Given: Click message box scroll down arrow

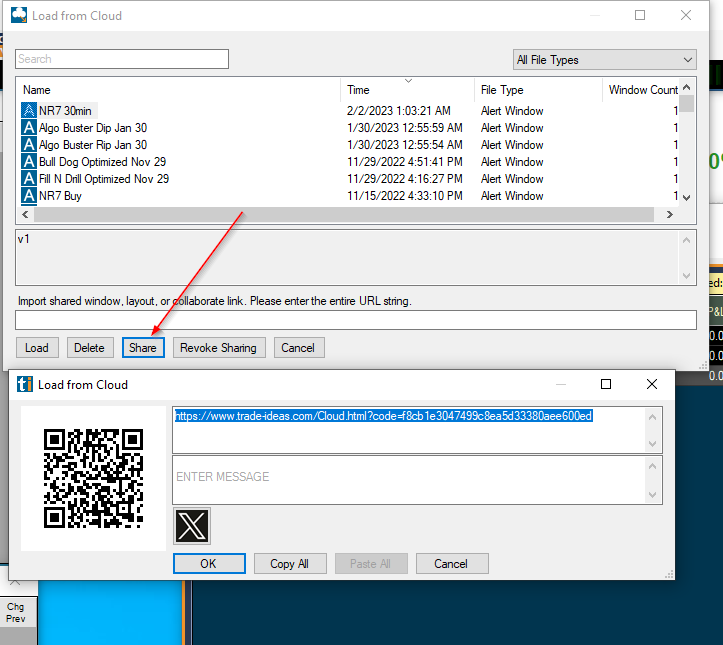Looking at the screenshot, I should [x=652, y=495].
